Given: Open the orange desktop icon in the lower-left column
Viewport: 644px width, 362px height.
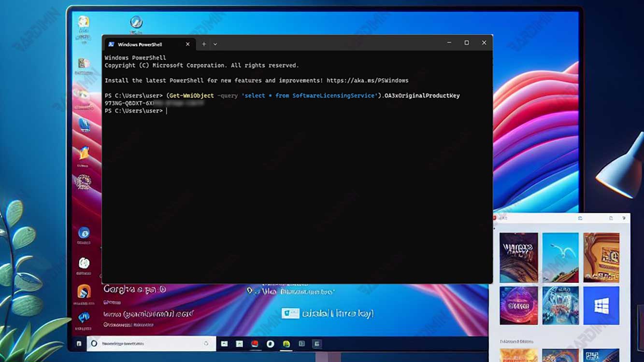Looking at the screenshot, I should pyautogui.click(x=84, y=292).
